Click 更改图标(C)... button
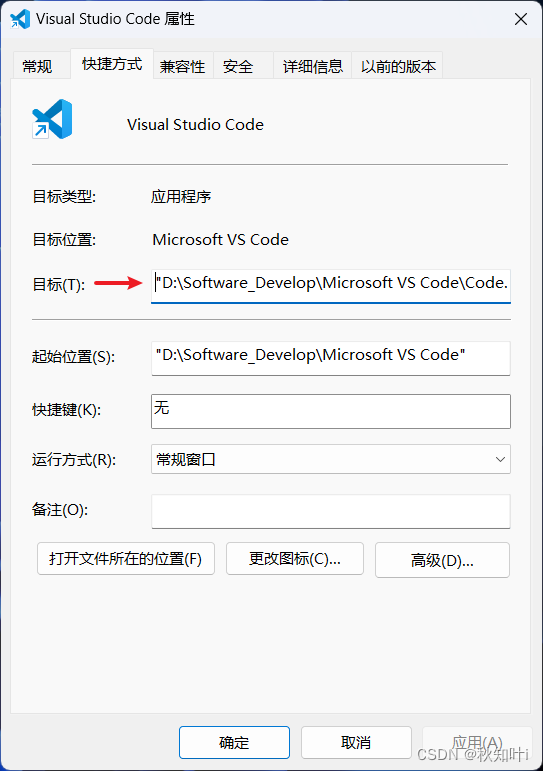 [295, 559]
